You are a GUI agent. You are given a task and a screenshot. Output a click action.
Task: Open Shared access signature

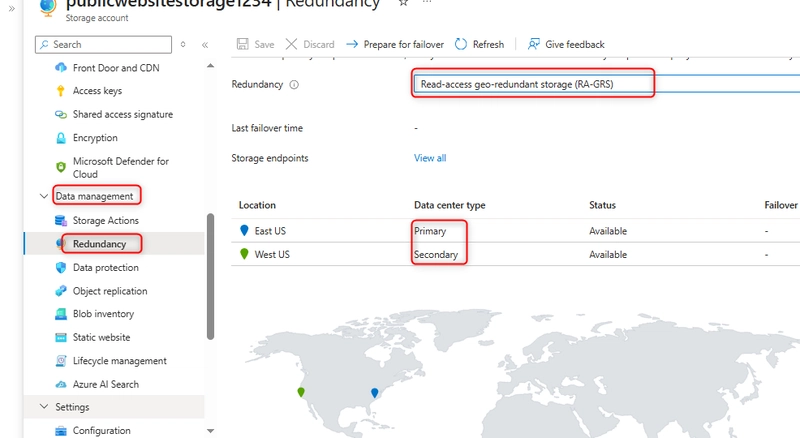(x=123, y=114)
